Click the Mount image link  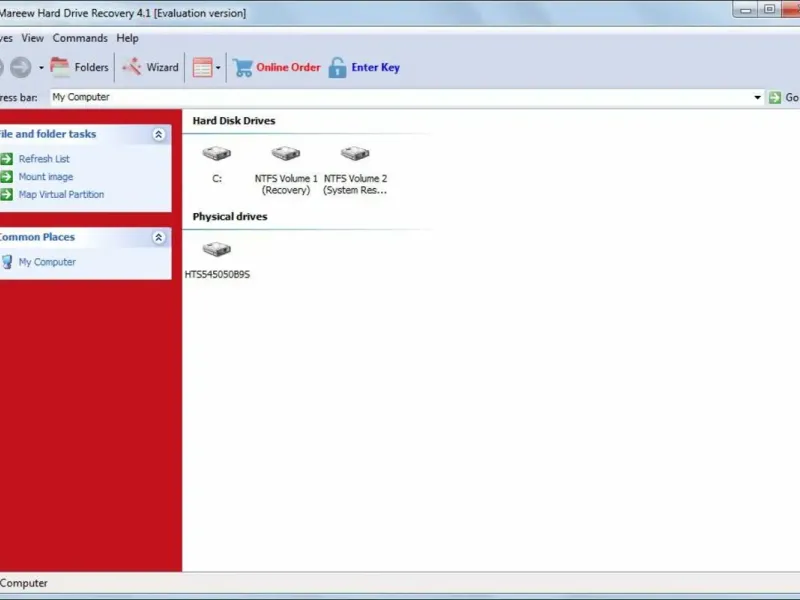point(46,177)
